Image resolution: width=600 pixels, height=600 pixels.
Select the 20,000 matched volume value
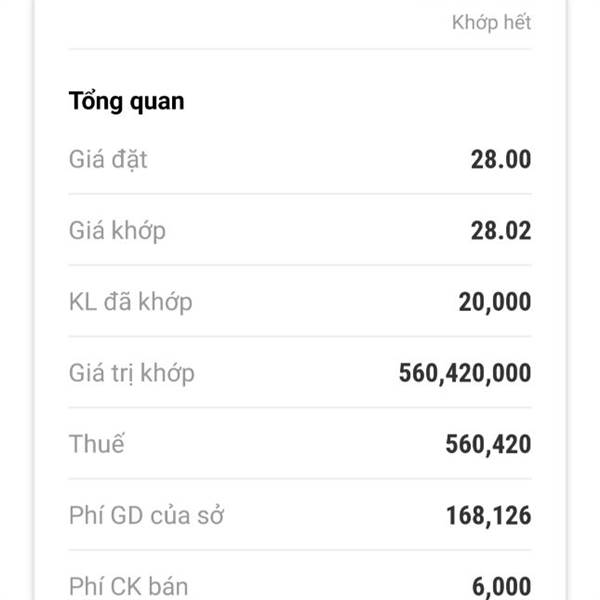coord(495,302)
